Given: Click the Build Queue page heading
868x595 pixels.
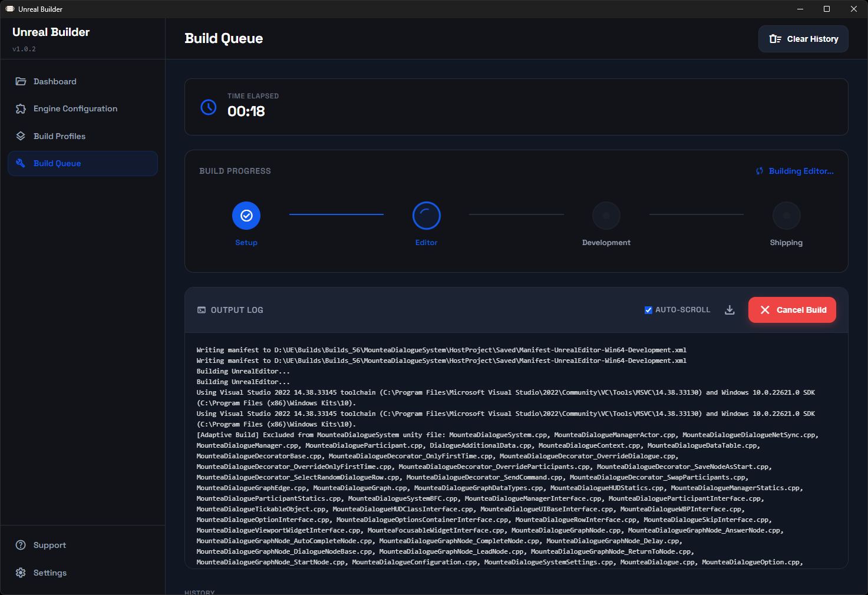Looking at the screenshot, I should click(224, 38).
